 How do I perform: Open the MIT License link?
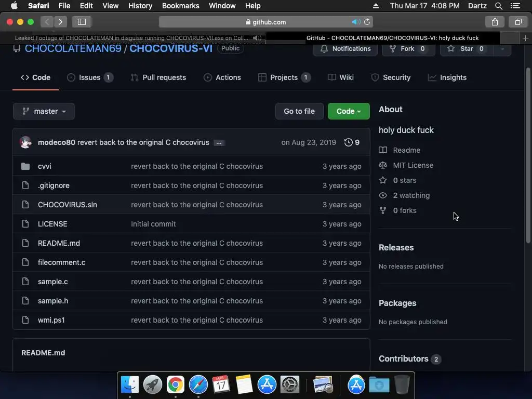coord(413,165)
